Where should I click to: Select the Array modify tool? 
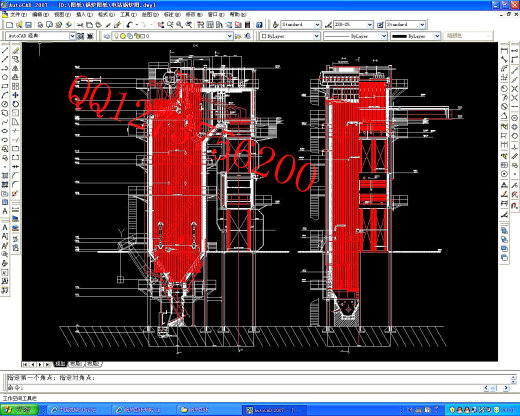[15, 86]
